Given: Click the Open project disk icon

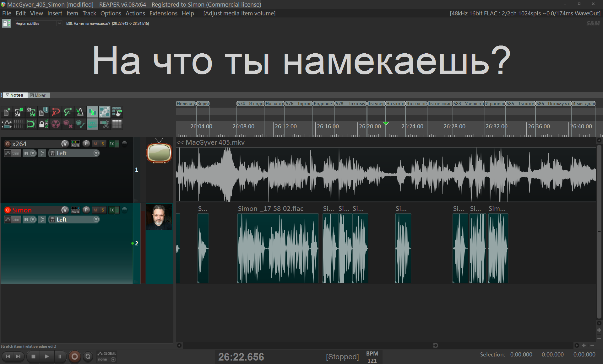Looking at the screenshot, I should [19, 112].
